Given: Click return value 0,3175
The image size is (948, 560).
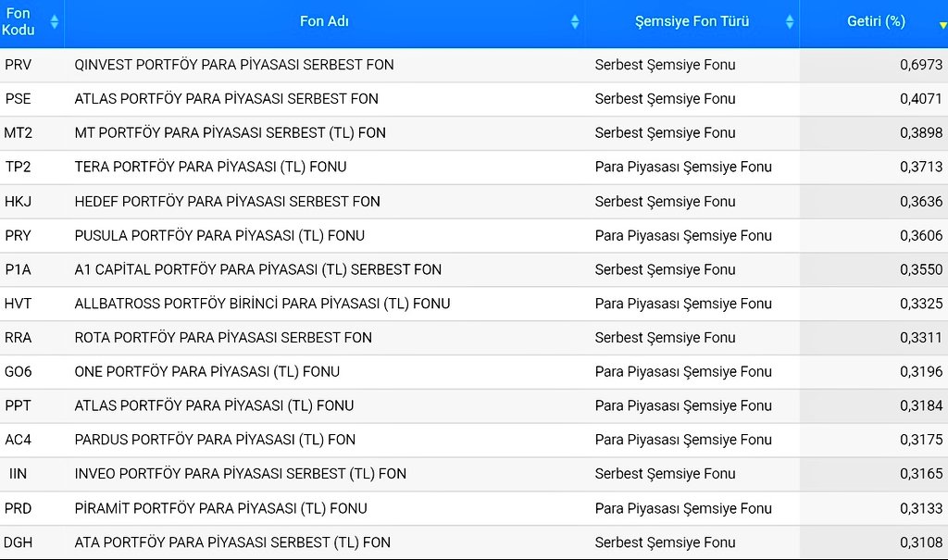Looking at the screenshot, I should pos(921,440).
